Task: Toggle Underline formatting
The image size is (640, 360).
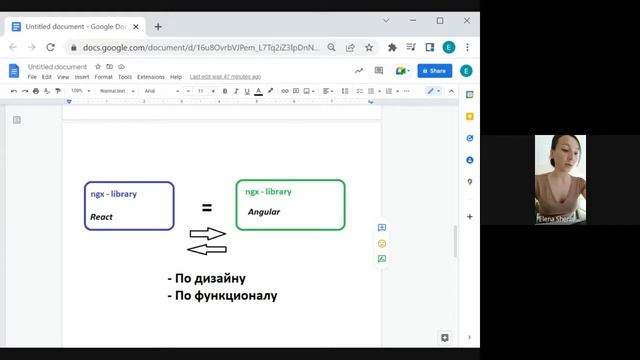Action: tap(247, 91)
